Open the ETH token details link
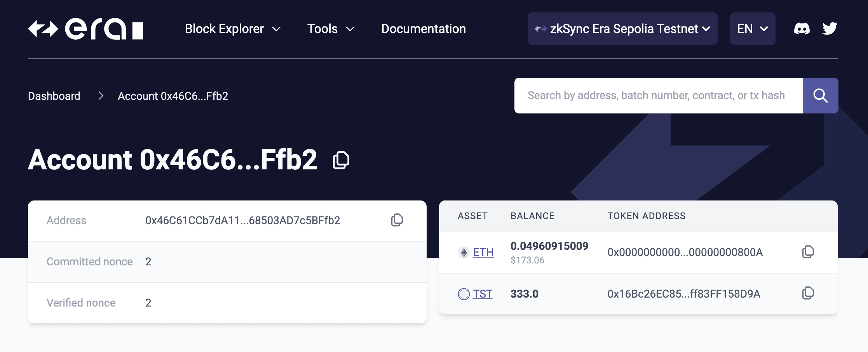Image resolution: width=868 pixels, height=352 pixels. click(x=483, y=252)
